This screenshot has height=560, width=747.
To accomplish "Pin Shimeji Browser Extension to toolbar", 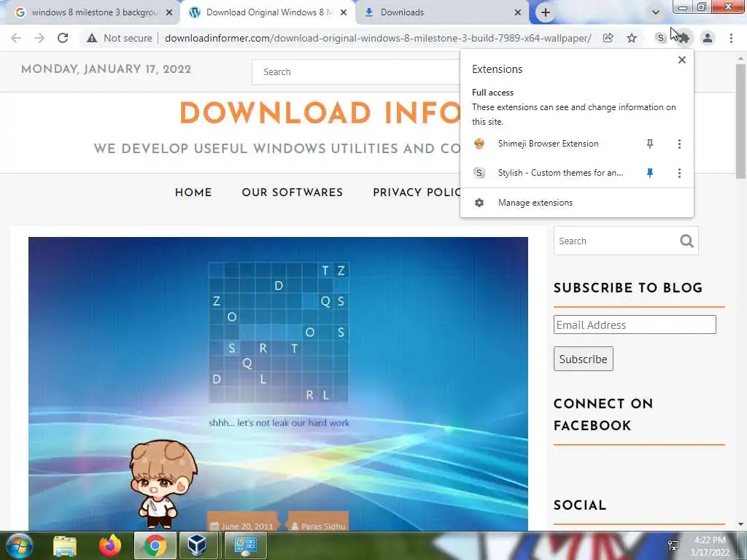I will click(650, 144).
